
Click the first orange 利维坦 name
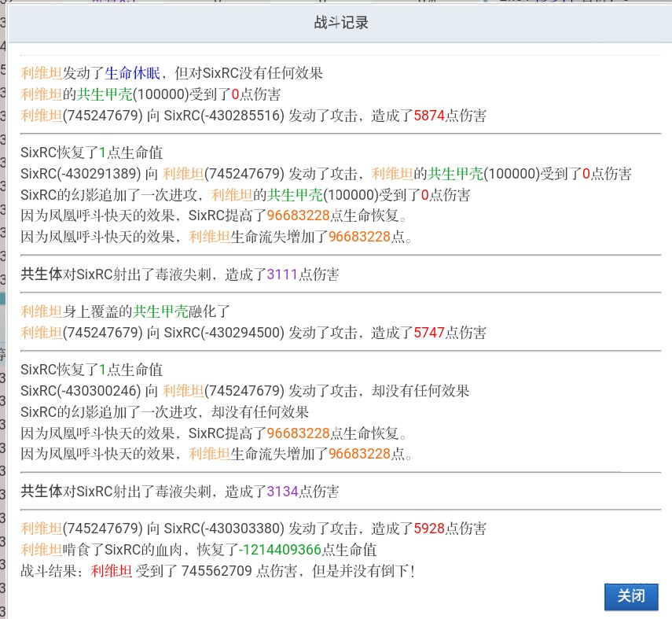click(x=42, y=73)
